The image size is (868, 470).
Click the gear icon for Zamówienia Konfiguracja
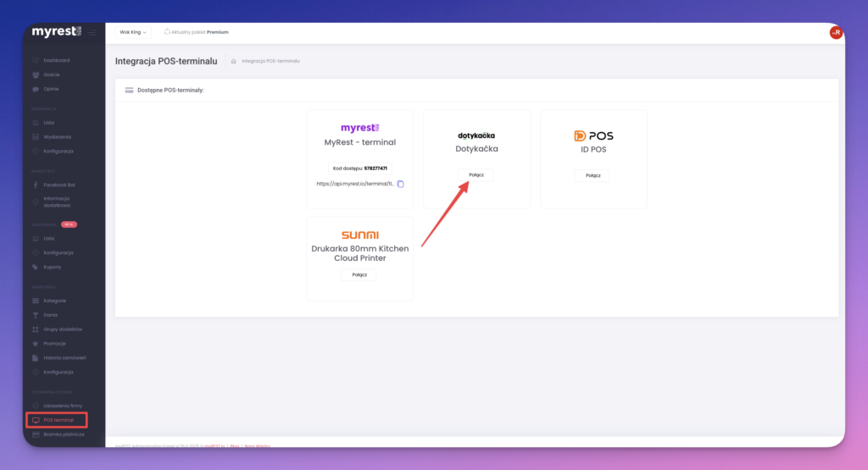(x=36, y=252)
